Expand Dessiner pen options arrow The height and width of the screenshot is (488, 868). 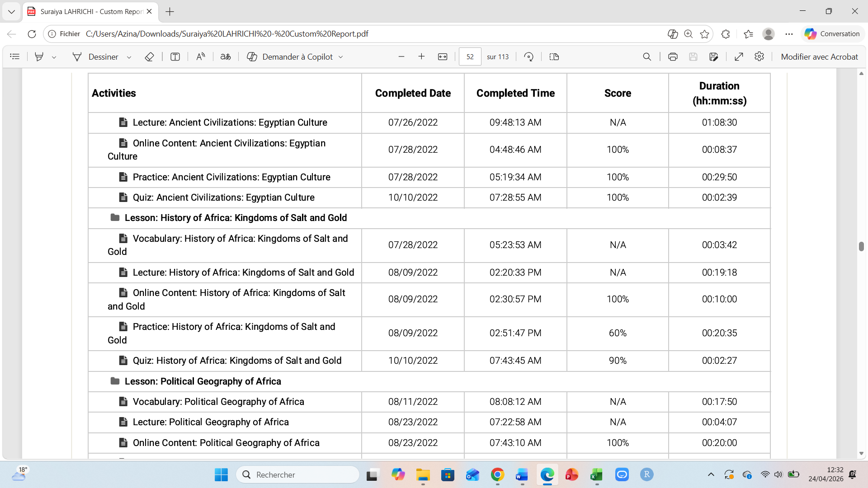(x=129, y=57)
